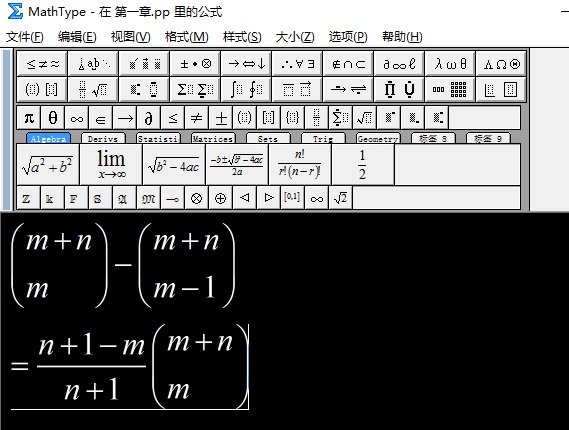Screen dimensions: 569x430
Task: Open underbar and overbar templates palette
Action: click(x=297, y=89)
